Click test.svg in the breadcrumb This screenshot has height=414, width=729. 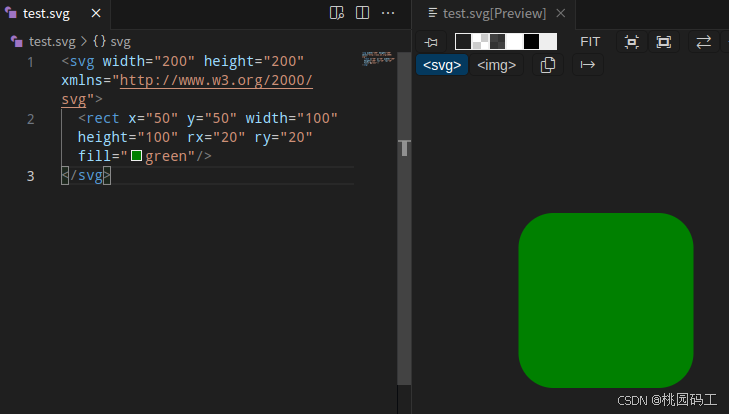tap(52, 41)
